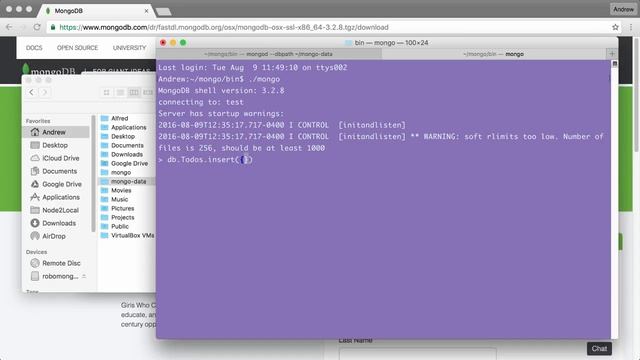Click the db.Todos.insert command line
The height and width of the screenshot is (360, 640).
205,160
